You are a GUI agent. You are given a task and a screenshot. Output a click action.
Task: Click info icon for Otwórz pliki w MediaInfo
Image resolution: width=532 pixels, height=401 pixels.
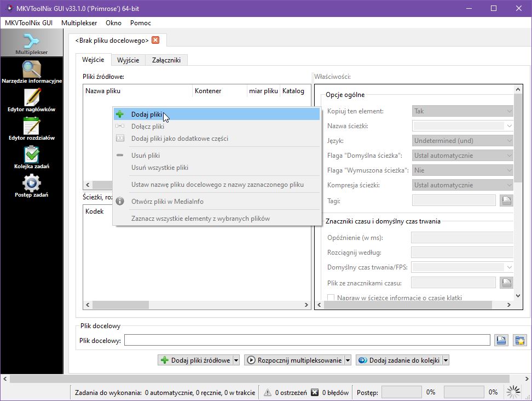[120, 201]
